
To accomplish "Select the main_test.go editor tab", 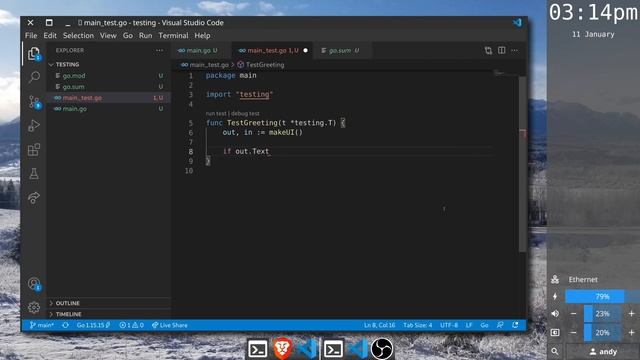I will click(272, 50).
